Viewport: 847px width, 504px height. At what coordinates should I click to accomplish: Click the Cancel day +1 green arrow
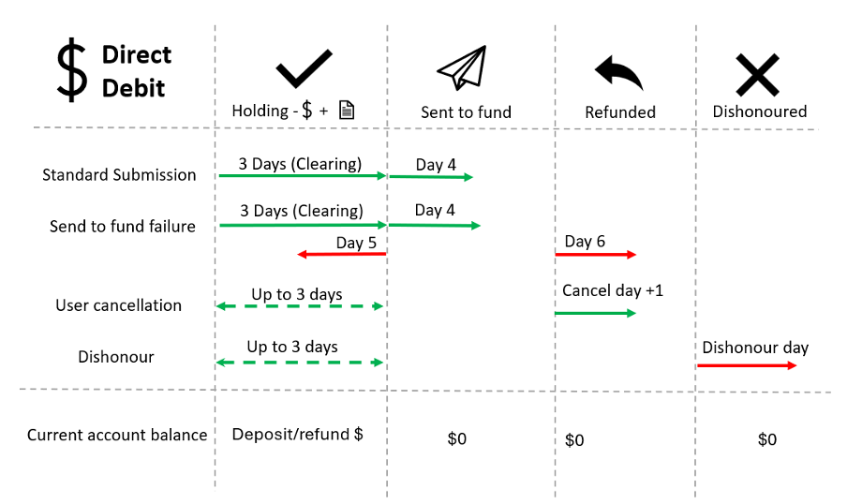[x=595, y=313]
